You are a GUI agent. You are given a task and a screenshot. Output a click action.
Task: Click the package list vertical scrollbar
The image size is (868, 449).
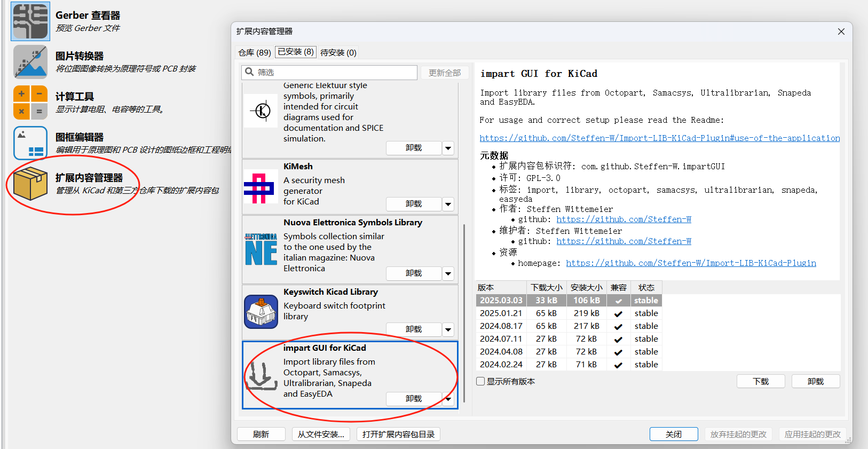(464, 313)
